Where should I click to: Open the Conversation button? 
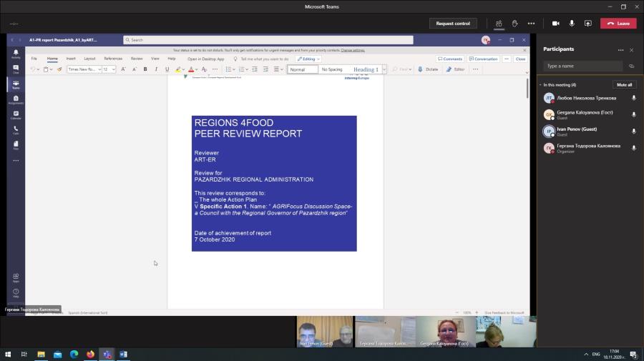click(x=484, y=59)
